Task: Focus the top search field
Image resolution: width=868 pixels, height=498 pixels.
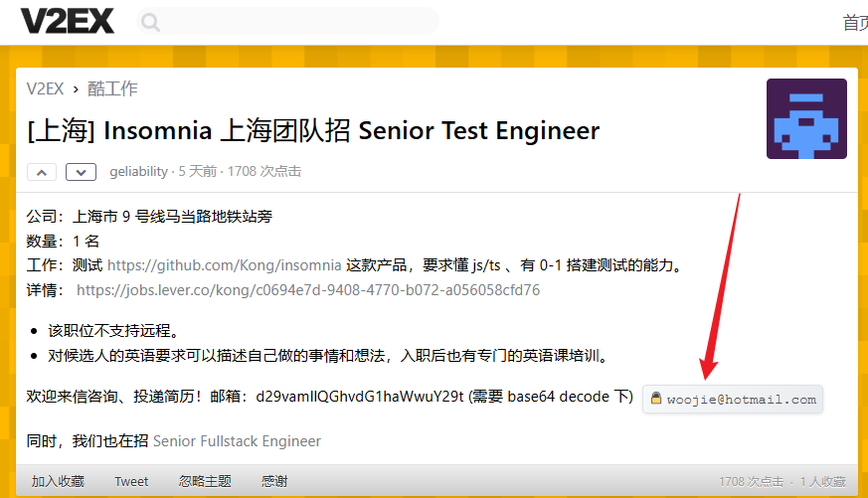Action: 288,22
